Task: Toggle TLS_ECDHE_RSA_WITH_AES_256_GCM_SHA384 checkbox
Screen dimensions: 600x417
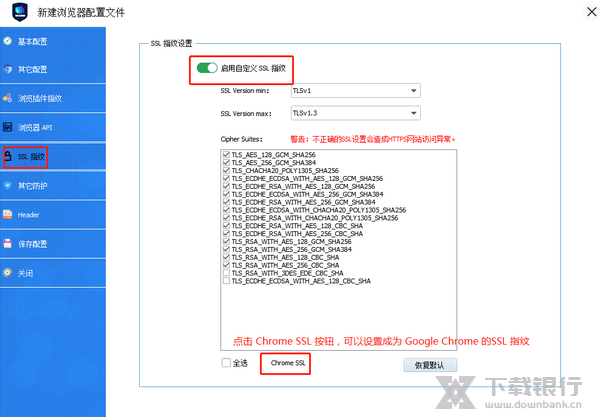Action: 226,202
